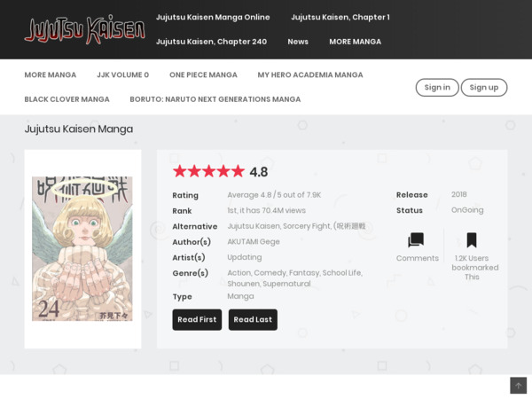
Task: Open BORUTO: NARUTO NEXT GENERATIONS MANGA link
Action: (215, 99)
